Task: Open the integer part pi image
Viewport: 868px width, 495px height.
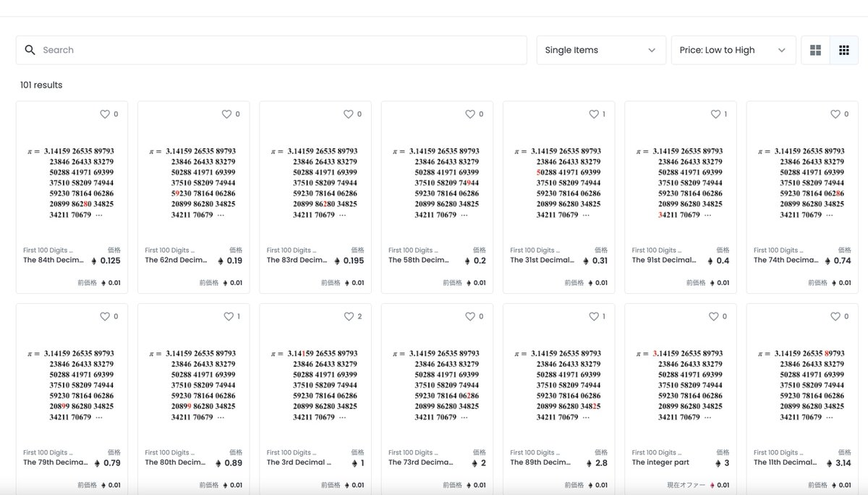Action: [680, 385]
